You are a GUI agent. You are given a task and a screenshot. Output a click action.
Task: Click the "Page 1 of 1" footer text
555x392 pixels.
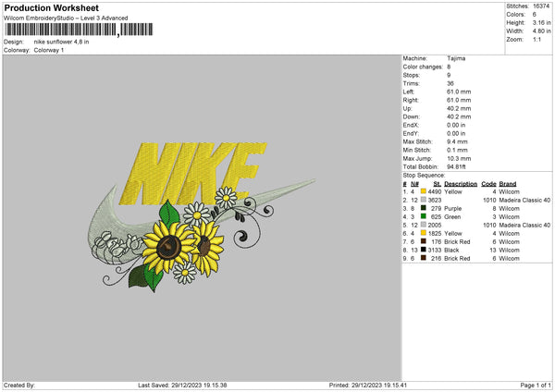pos(536,385)
